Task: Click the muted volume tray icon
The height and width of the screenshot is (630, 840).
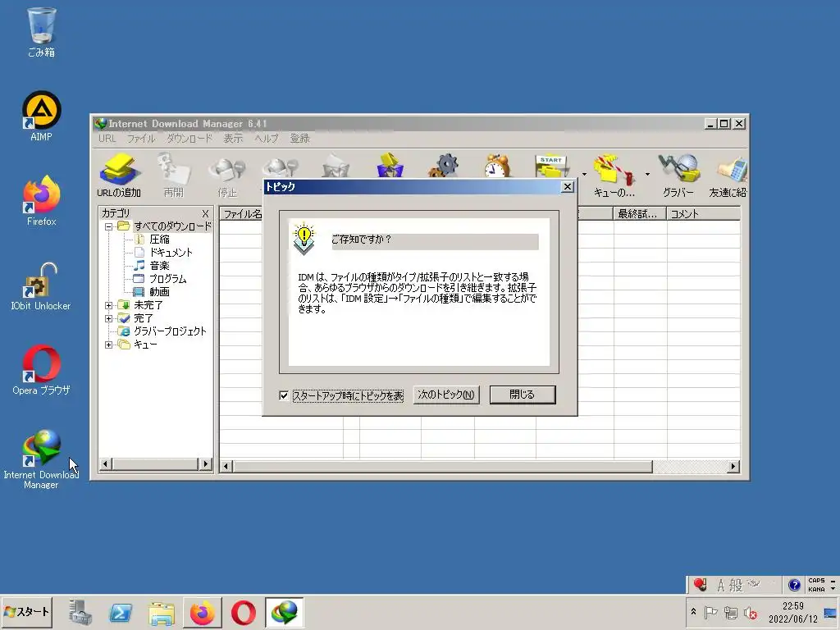Action: [x=751, y=613]
